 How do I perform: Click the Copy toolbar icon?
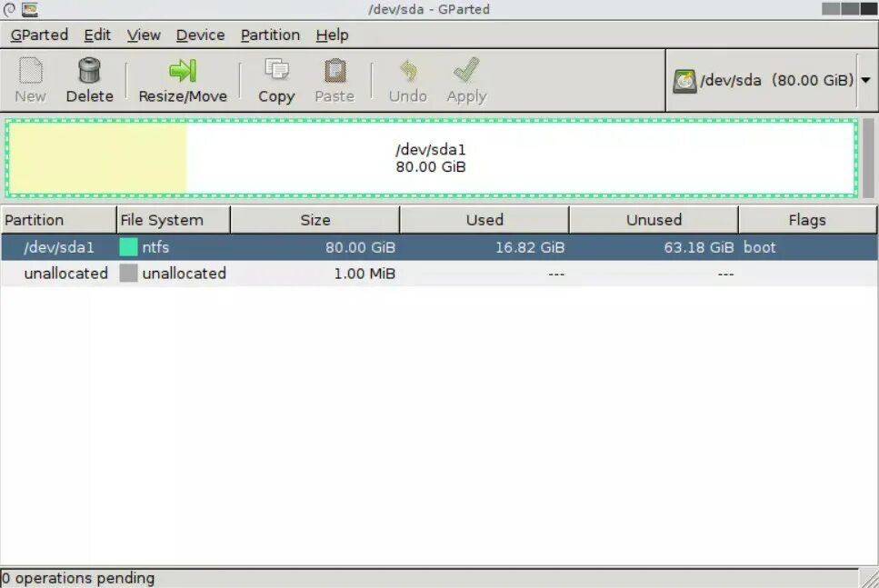pos(276,71)
